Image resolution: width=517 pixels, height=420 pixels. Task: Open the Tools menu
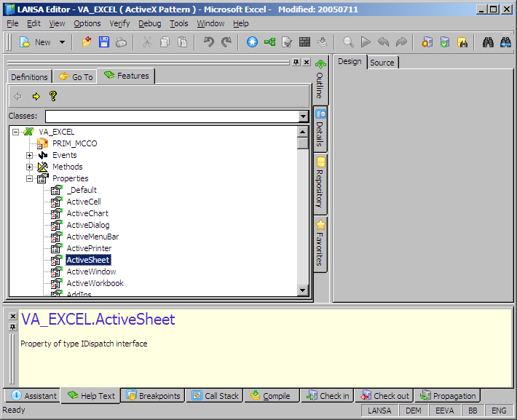[178, 23]
